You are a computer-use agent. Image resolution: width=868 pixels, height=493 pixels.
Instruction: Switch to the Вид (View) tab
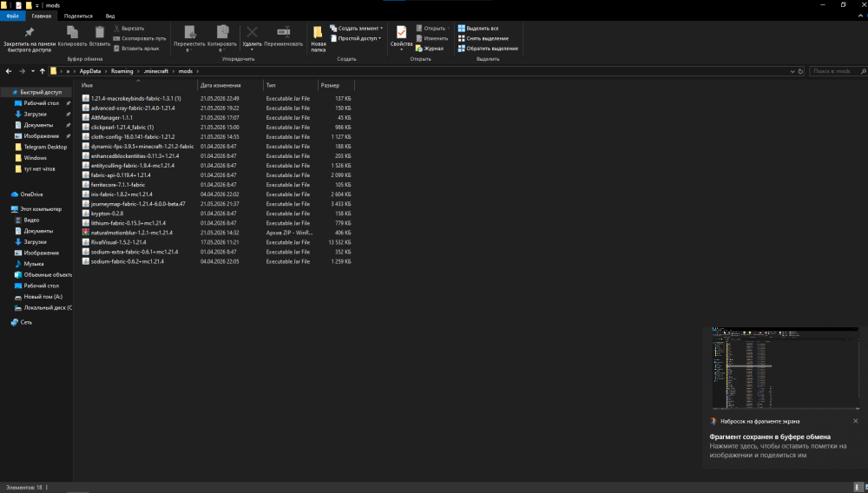(110, 16)
